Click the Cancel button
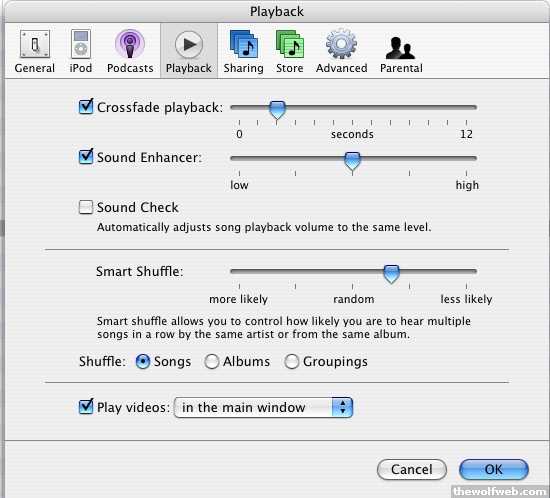The height and width of the screenshot is (498, 550). pos(411,469)
